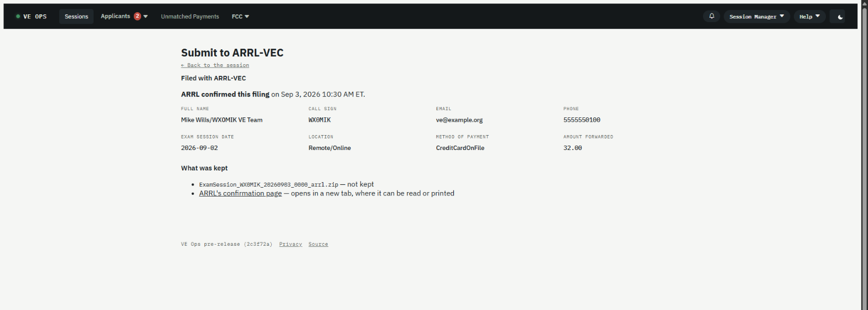
Task: Expand the Applicants dropdown
Action: pos(124,17)
